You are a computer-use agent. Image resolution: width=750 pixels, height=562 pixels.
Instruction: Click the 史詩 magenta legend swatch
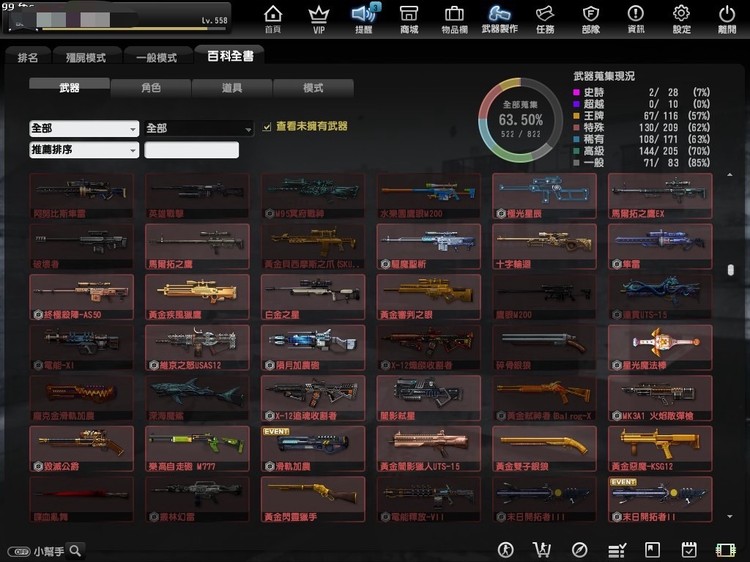click(x=576, y=92)
